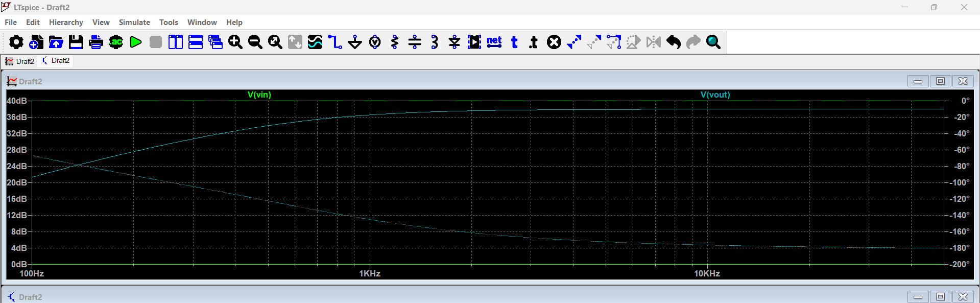This screenshot has width=980, height=303.
Task: Open the Hierarchy menu
Action: [66, 22]
